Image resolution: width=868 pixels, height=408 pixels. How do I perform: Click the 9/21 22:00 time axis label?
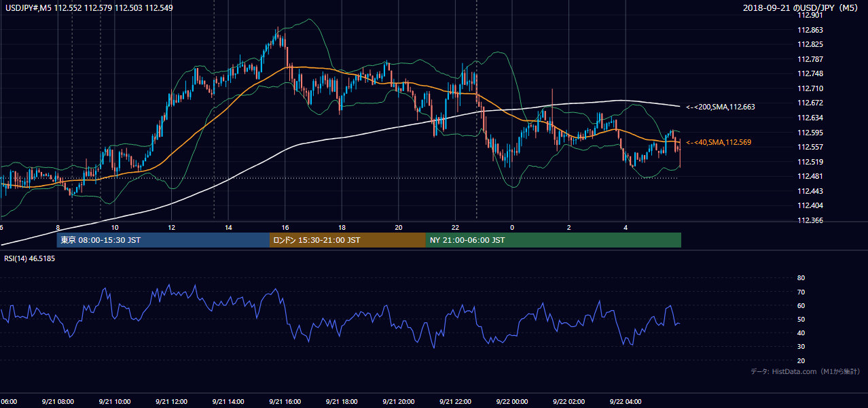pyautogui.click(x=455, y=402)
